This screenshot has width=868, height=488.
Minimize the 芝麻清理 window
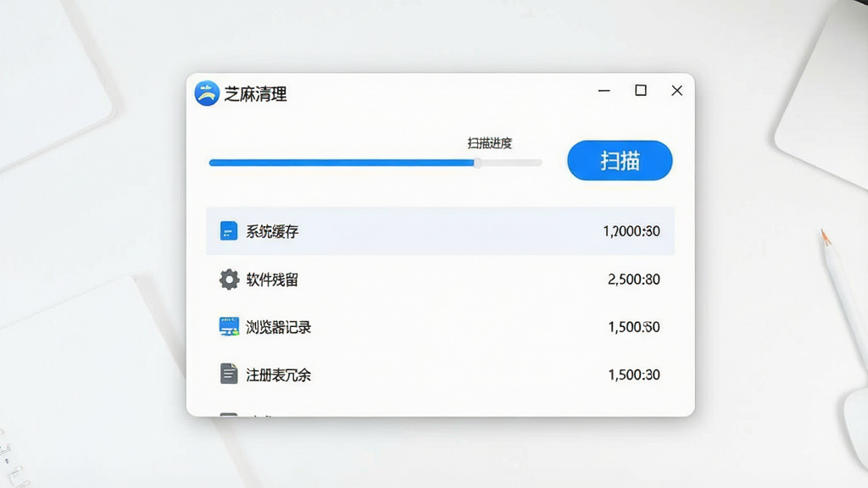(604, 90)
